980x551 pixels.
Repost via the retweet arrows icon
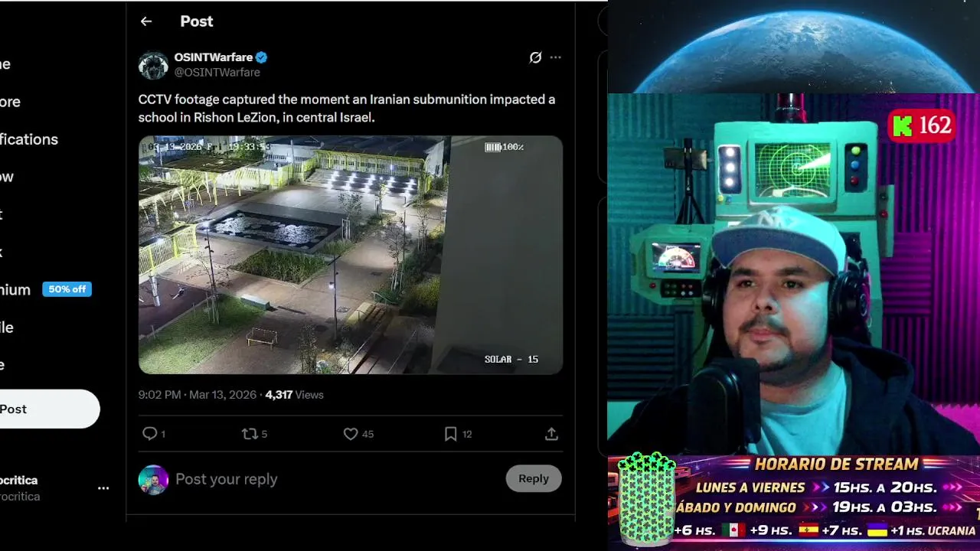(x=250, y=434)
